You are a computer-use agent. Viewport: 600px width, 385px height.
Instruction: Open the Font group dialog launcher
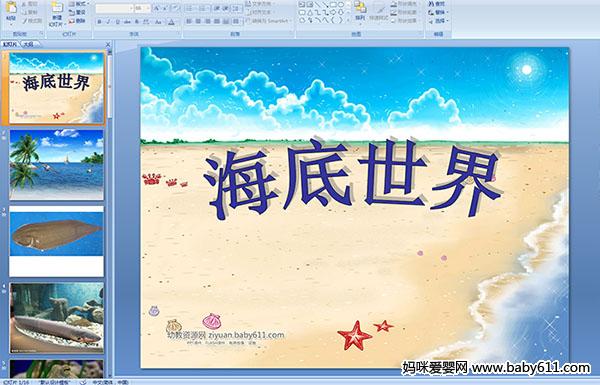coord(178,34)
